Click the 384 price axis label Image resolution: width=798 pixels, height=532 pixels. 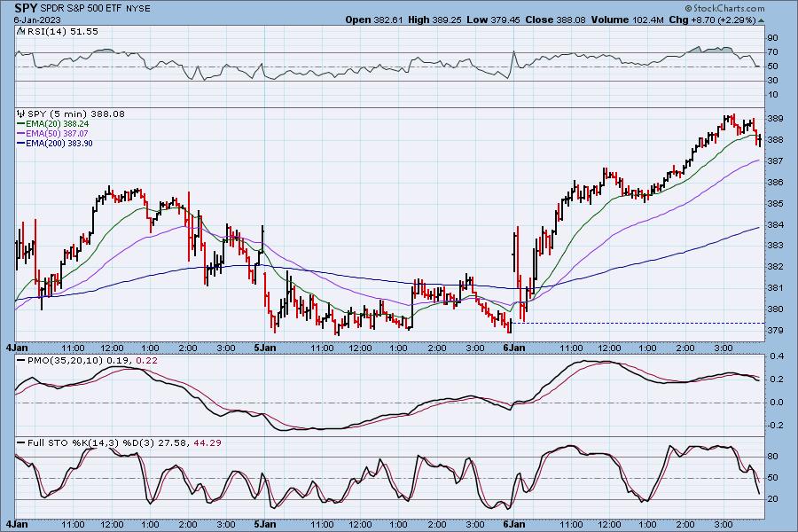775,224
